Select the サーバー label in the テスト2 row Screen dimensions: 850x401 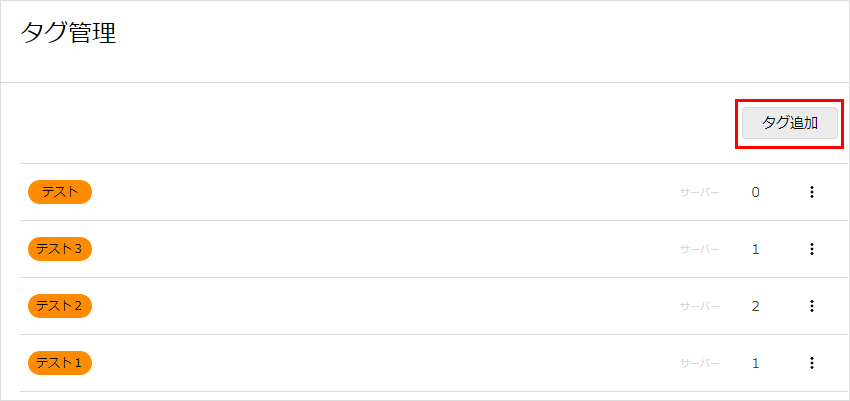click(x=700, y=306)
